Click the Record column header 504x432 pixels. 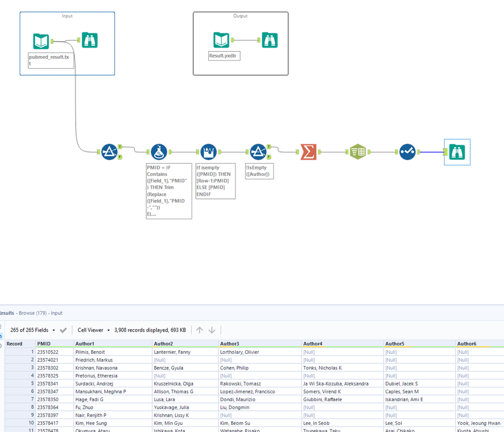click(20, 344)
